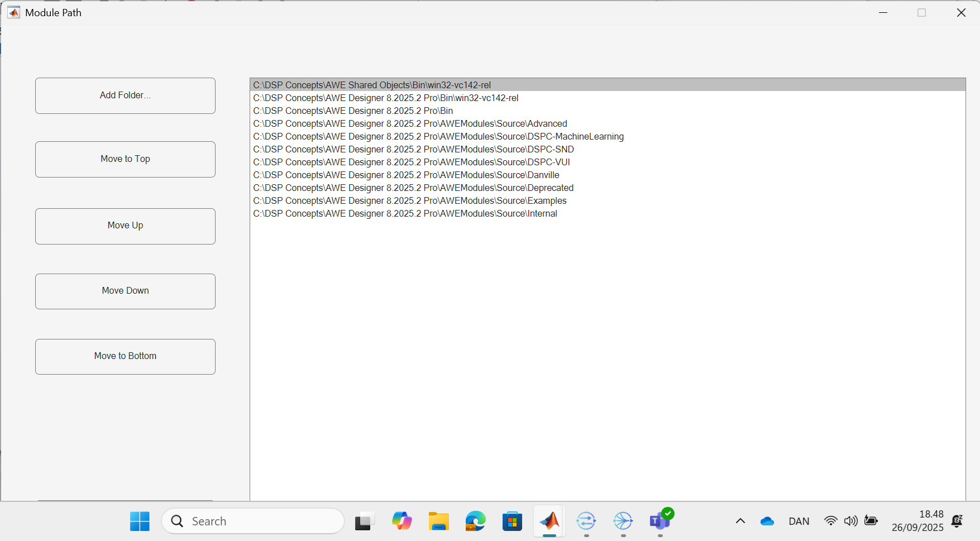The height and width of the screenshot is (541, 980).
Task: Click the taskbar Search box
Action: pos(253,521)
